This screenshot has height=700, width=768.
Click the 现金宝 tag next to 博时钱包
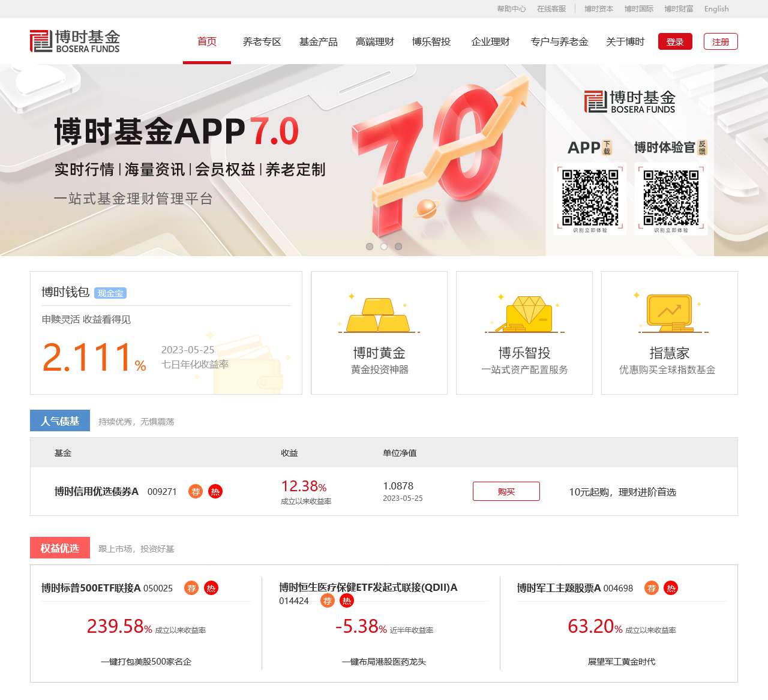[110, 293]
